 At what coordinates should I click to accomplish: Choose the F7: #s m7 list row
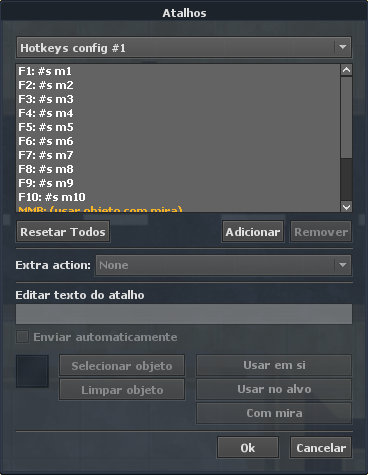(178, 155)
